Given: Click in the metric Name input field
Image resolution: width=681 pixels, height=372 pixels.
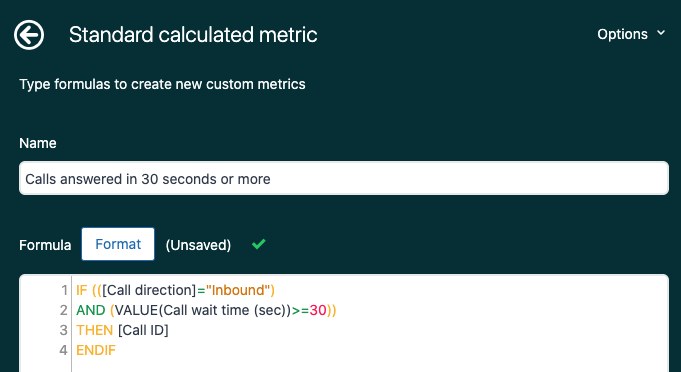Looking at the screenshot, I should point(344,178).
